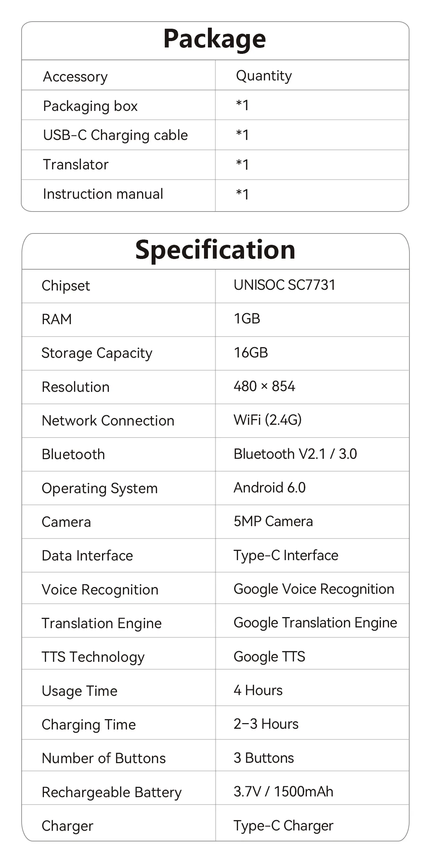The height and width of the screenshot is (868, 430).
Task: Click the Type-C Charger value
Action: pos(283,825)
